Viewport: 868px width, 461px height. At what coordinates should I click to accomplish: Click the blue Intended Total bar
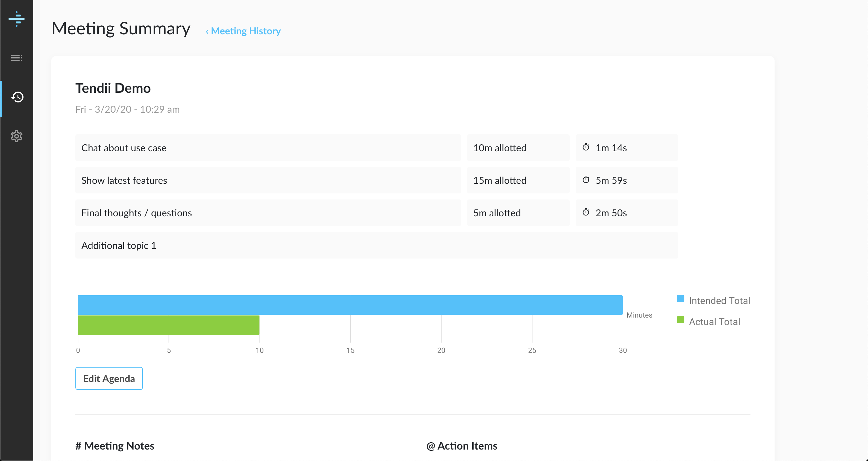(350, 305)
